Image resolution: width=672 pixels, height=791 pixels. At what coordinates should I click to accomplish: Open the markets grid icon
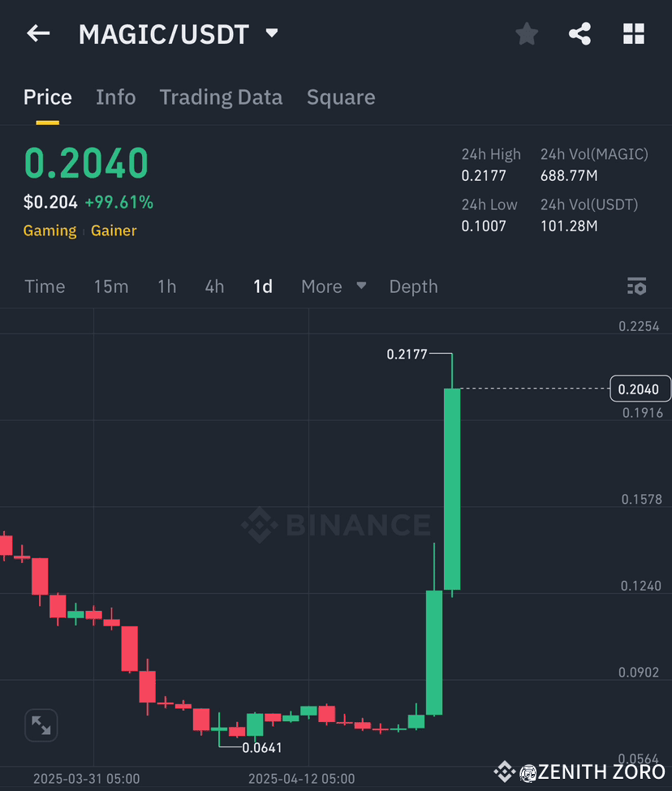633,33
